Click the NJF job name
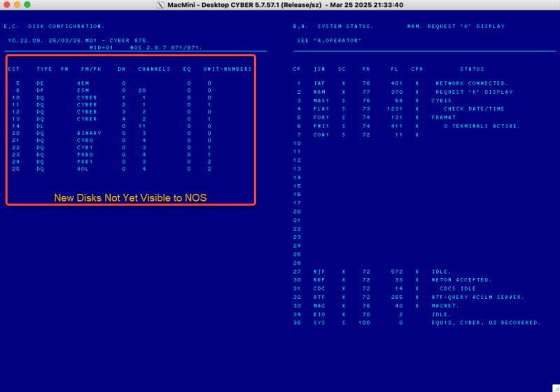 (319, 272)
